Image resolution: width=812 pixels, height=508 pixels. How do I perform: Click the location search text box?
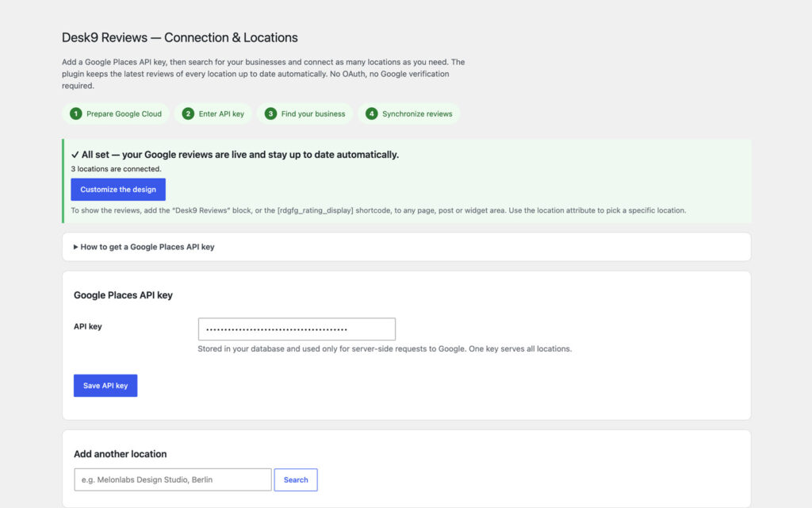pyautogui.click(x=173, y=480)
